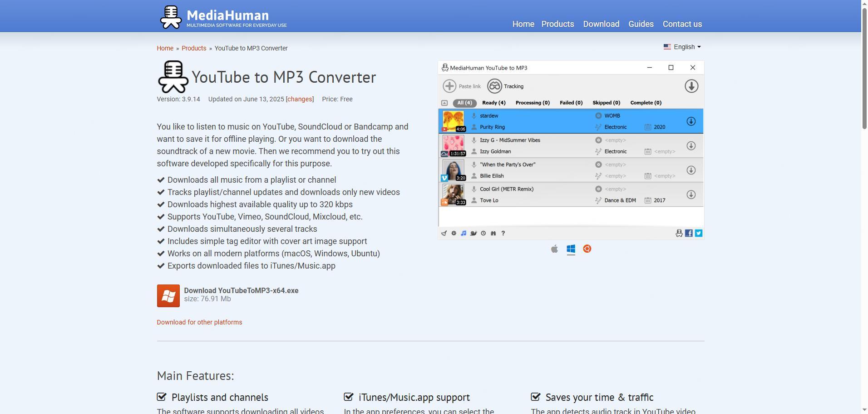Click the orange Windows download icon
Viewport: 868px width, 414px height.
[x=168, y=296]
